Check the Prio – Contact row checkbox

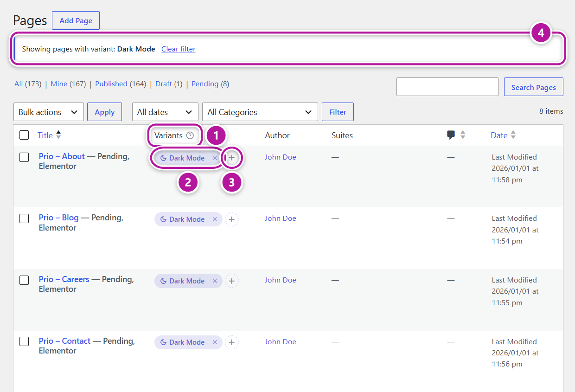(x=24, y=342)
